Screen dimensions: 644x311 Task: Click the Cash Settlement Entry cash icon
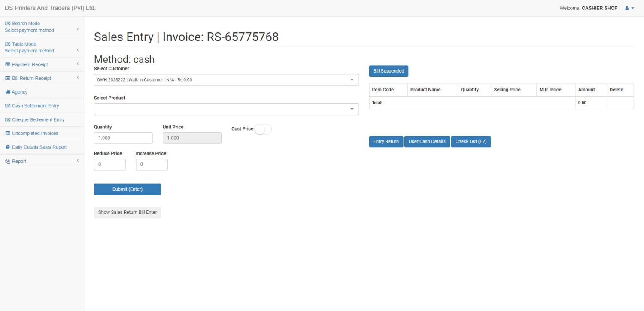coord(7,106)
